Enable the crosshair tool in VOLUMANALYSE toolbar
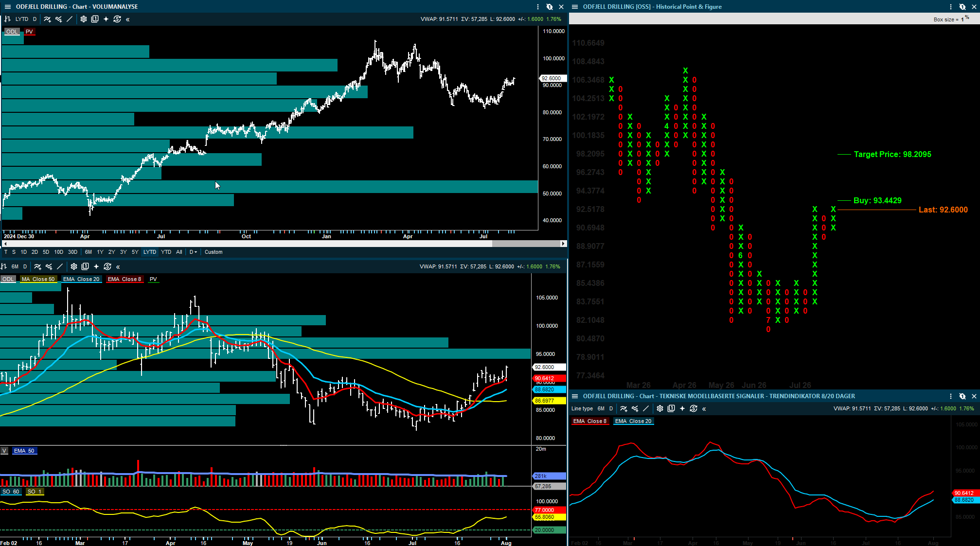 (x=106, y=19)
